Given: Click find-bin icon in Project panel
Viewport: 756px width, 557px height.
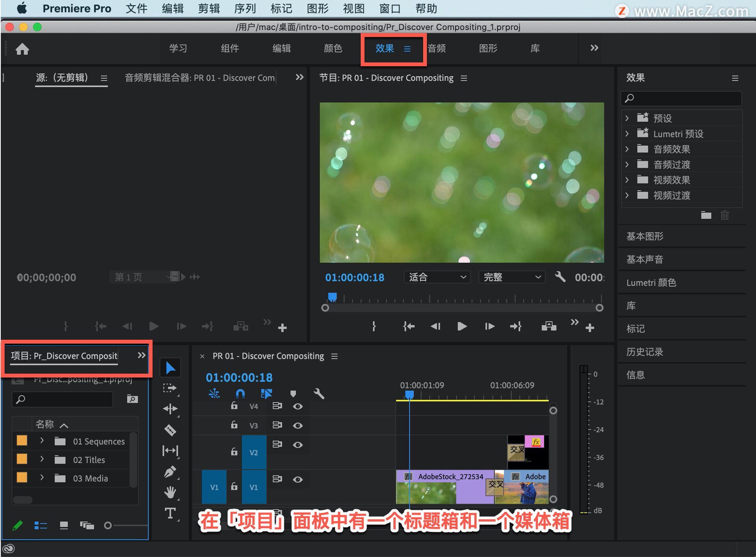Looking at the screenshot, I should (132, 399).
